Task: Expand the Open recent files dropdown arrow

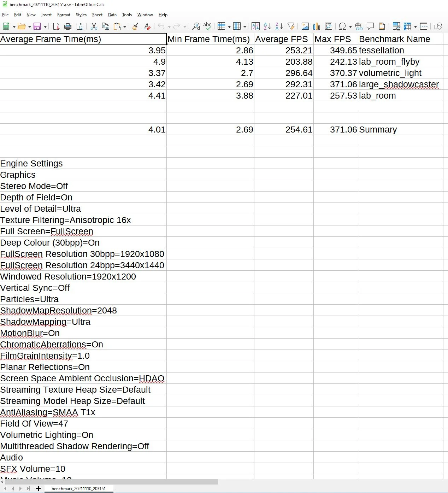Action: coord(29,27)
